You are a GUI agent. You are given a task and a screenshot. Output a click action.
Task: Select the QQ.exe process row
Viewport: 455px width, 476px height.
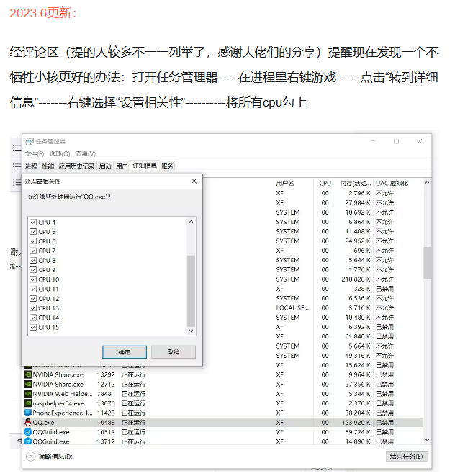point(223,422)
